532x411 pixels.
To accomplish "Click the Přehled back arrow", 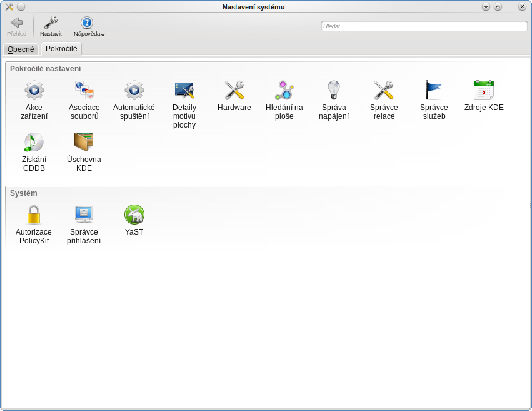I will [17, 26].
